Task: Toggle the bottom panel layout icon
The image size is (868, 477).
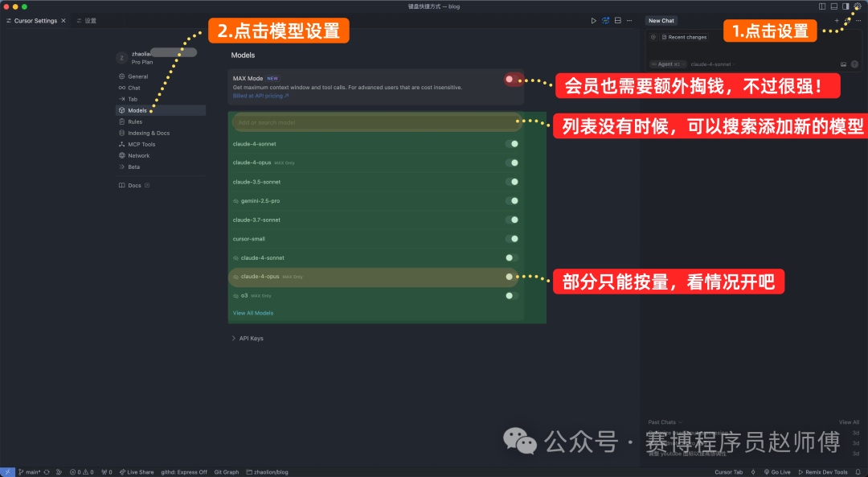Action: tap(833, 6)
